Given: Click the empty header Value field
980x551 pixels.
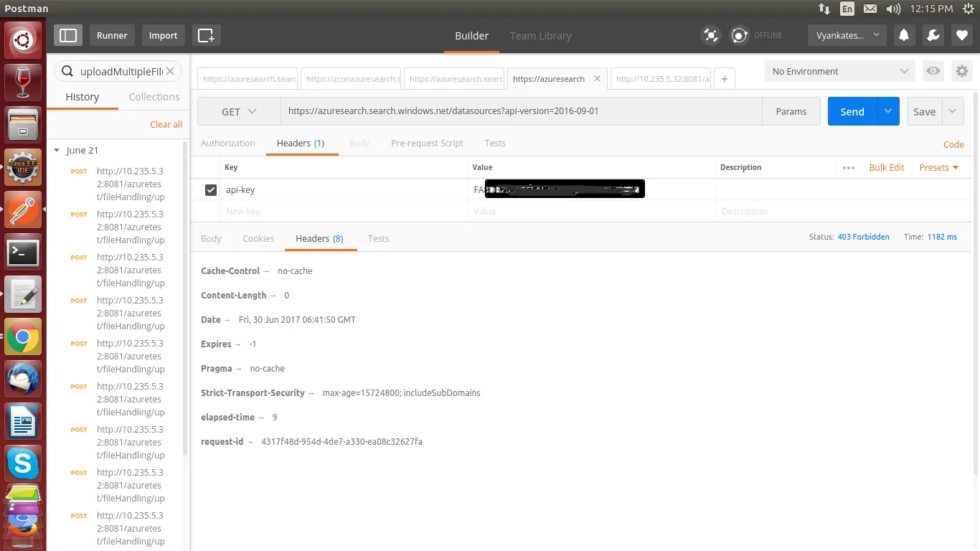Looking at the screenshot, I should click(592, 212).
